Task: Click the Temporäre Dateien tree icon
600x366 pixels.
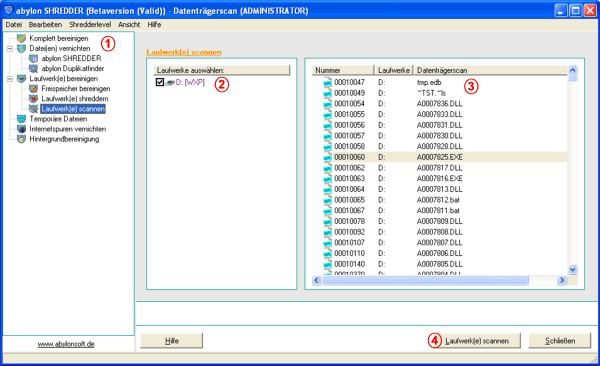Action: 21,119
